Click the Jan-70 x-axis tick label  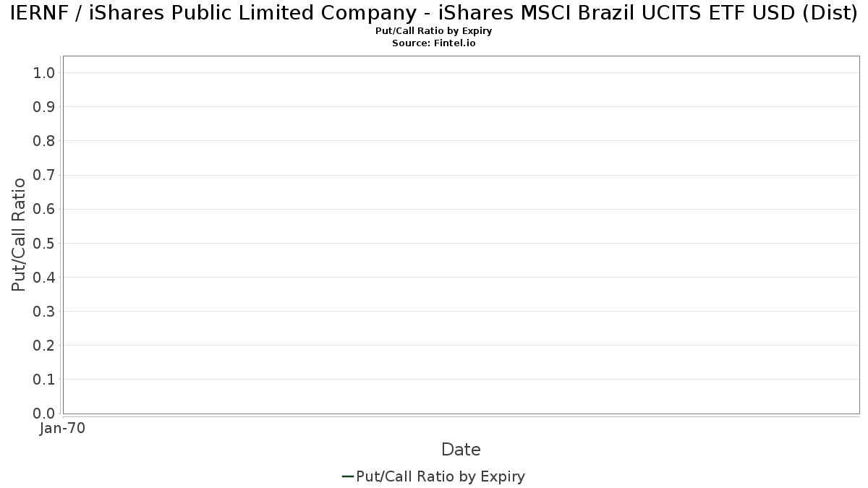coord(62,429)
